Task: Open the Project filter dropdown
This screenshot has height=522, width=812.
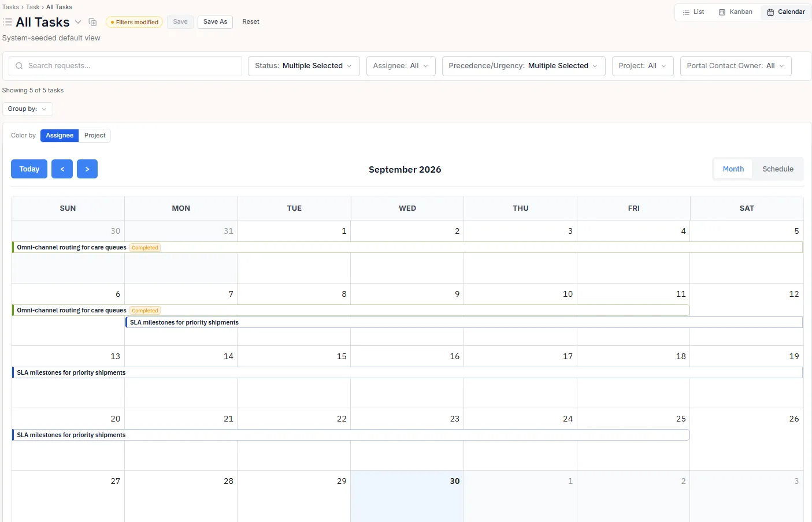Action: point(643,66)
